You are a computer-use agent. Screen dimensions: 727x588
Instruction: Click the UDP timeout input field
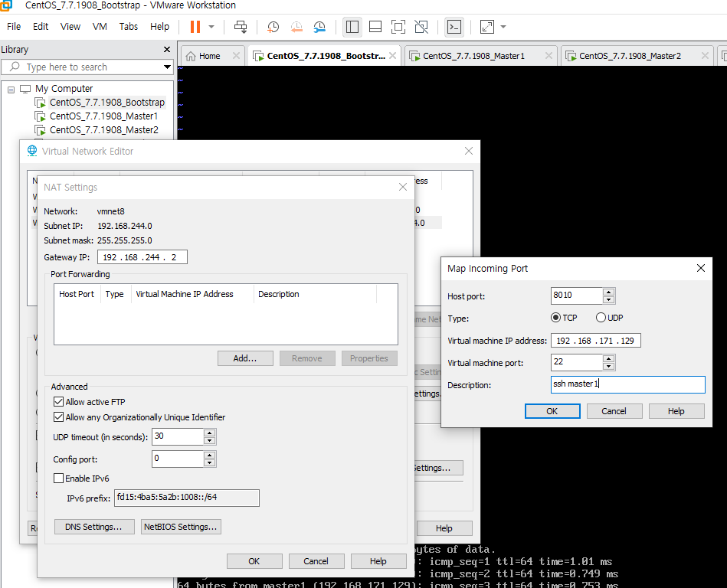point(178,436)
